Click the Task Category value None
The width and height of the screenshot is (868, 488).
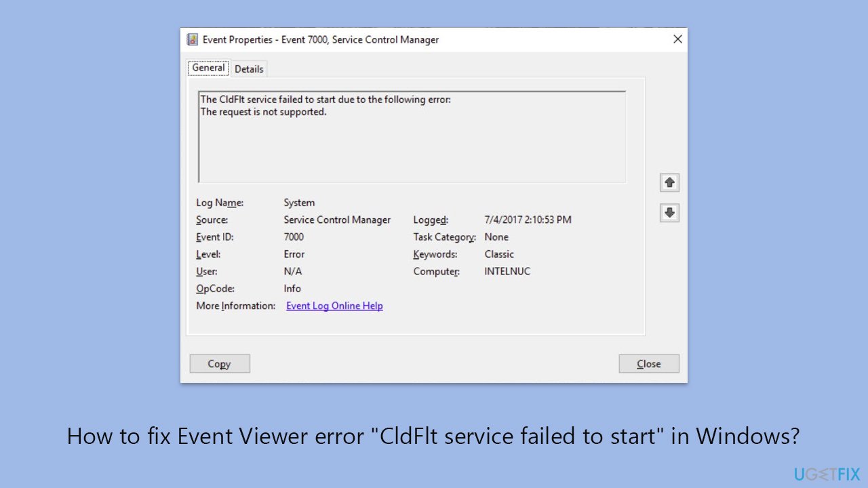pyautogui.click(x=496, y=237)
